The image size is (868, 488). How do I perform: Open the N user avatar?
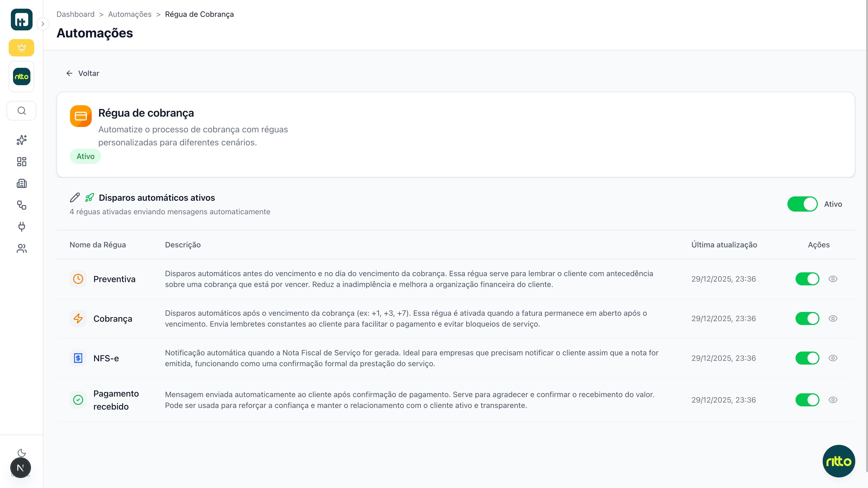pyautogui.click(x=20, y=467)
